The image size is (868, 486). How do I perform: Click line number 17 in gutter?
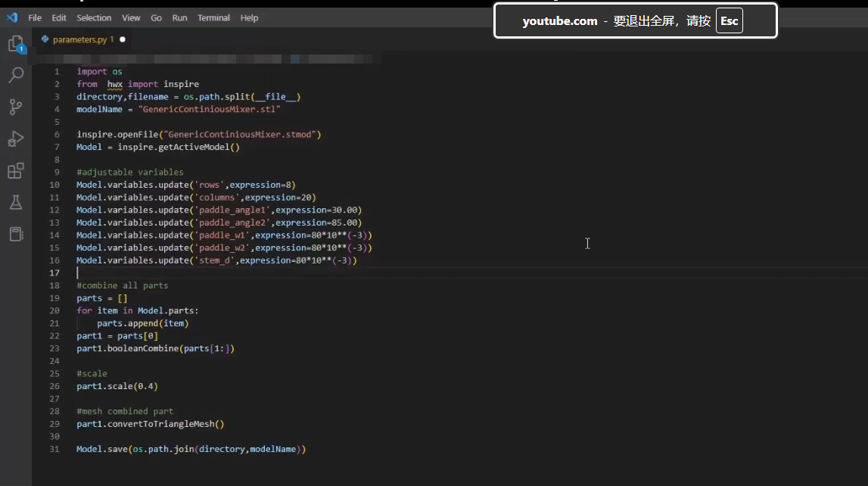click(54, 273)
